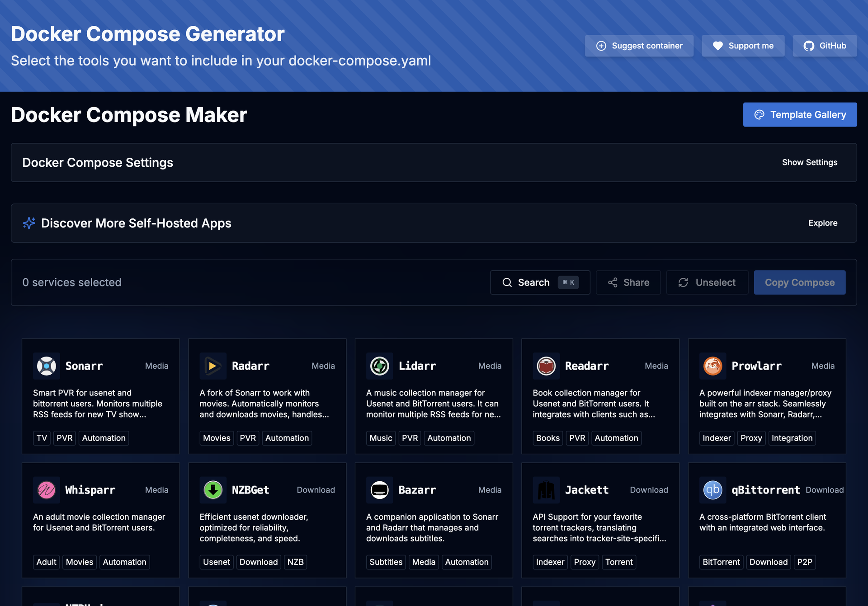Image resolution: width=868 pixels, height=606 pixels.
Task: Click the TV tag on Sonarr
Action: 42,438
